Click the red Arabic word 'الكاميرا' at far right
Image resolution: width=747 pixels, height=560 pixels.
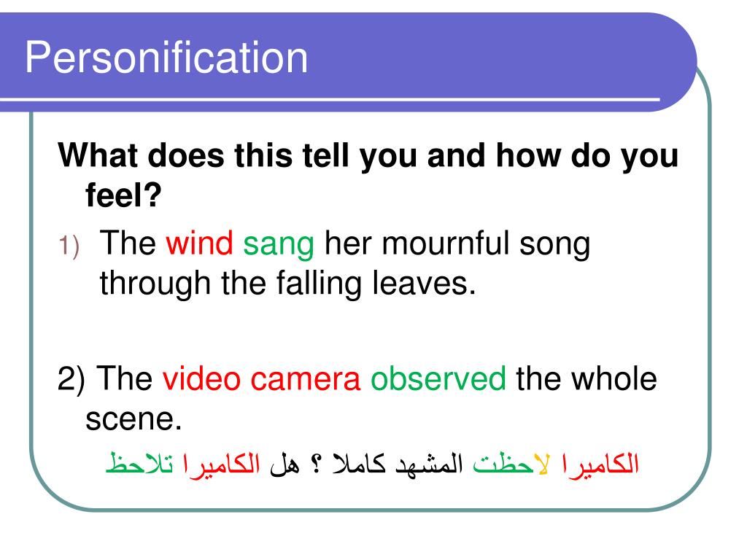click(600, 463)
